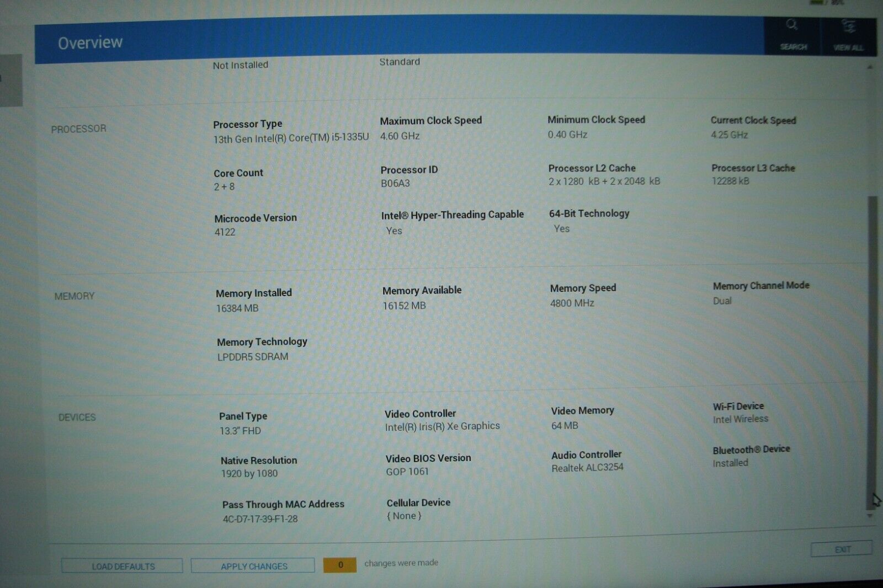Click the Not Installed value at top
The width and height of the screenshot is (883, 588).
coord(241,65)
